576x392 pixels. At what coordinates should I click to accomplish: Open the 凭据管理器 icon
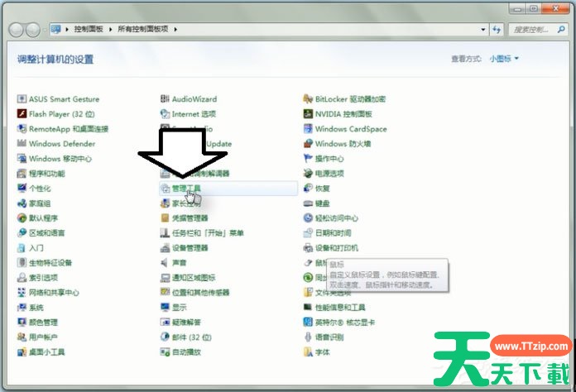pos(165,218)
